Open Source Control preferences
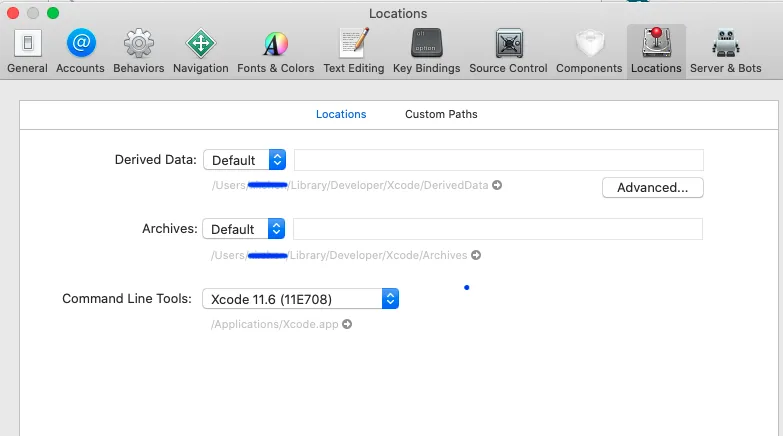The height and width of the screenshot is (436, 783). 508,51
